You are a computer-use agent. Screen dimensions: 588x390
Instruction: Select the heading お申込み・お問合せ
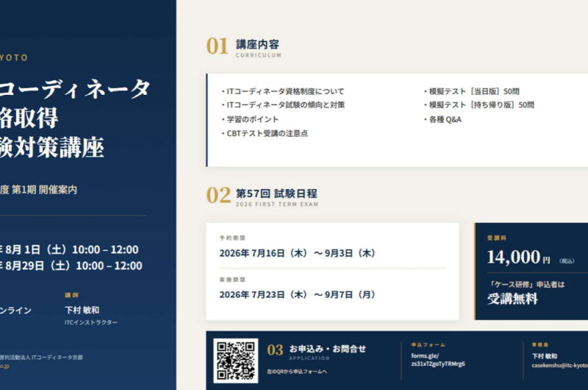coord(327,349)
